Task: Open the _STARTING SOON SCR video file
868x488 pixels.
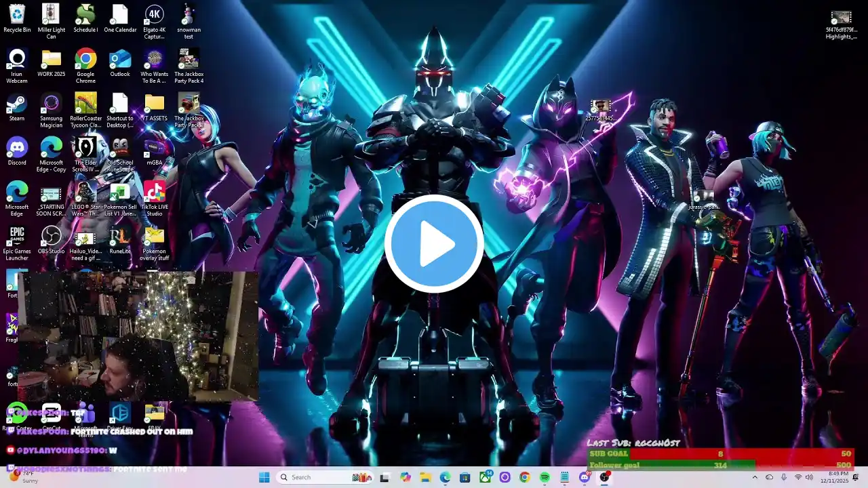Action: [x=52, y=198]
